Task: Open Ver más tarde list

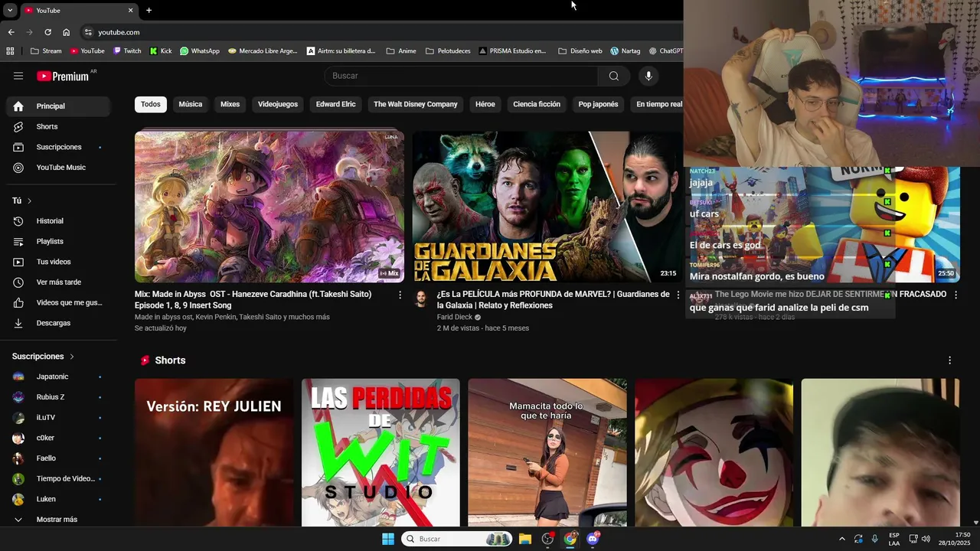Action: 58,282
